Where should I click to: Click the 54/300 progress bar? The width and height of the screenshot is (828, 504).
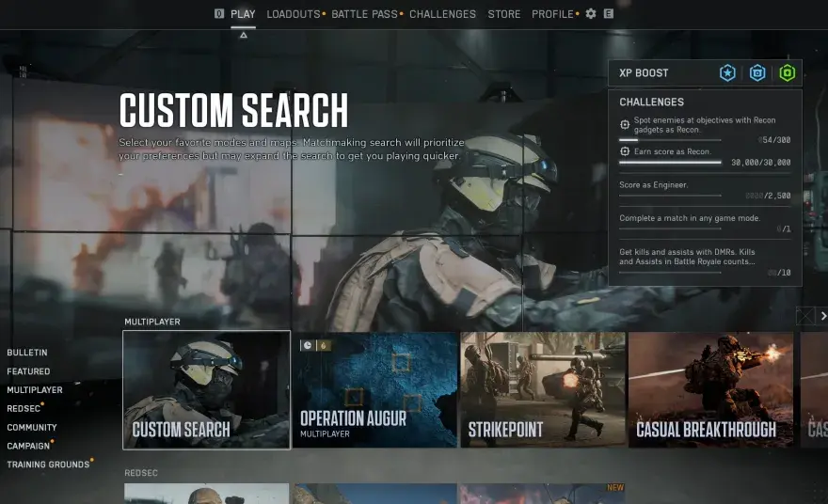tap(670, 140)
